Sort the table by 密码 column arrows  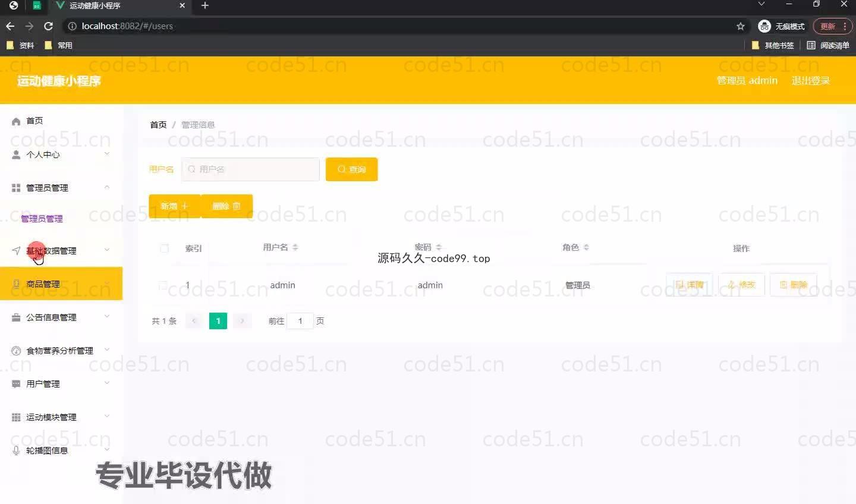(x=439, y=247)
